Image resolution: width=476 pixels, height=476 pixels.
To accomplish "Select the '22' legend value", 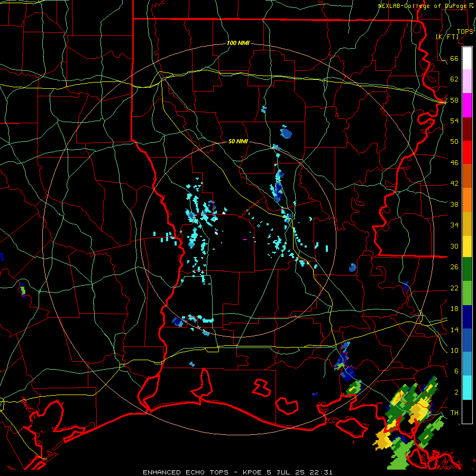I will pos(454,288).
